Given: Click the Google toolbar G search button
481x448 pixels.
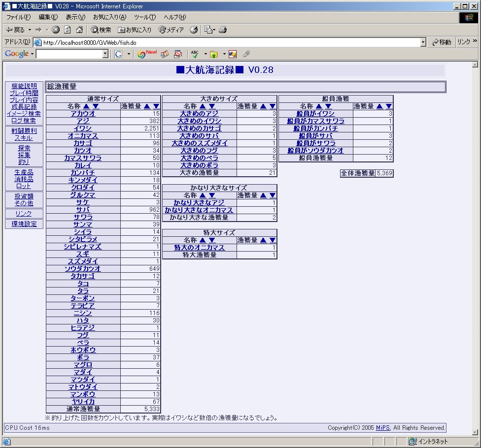Looking at the screenshot, I should click(x=118, y=54).
